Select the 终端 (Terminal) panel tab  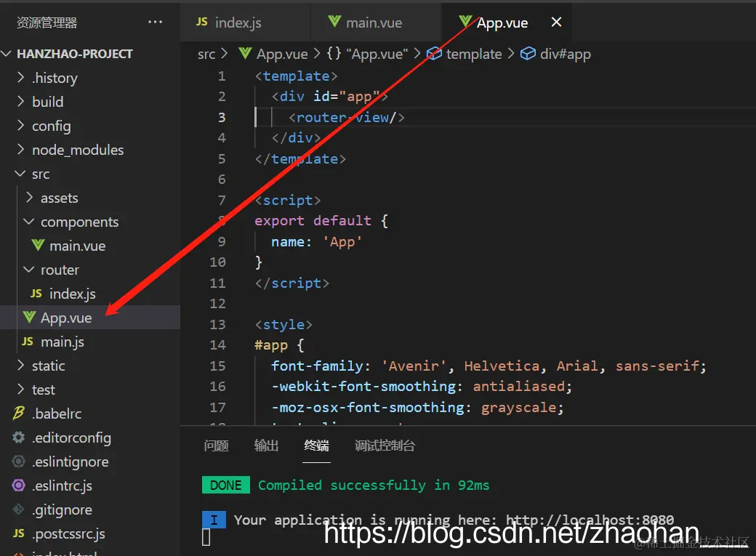pos(316,446)
